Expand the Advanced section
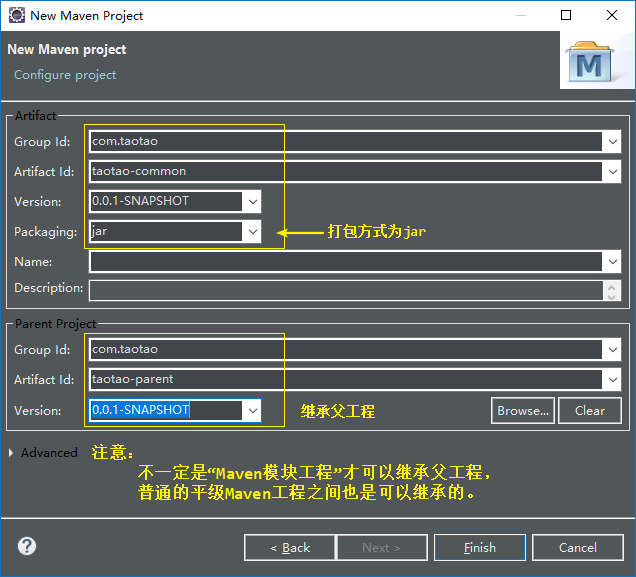Viewport: 636px width, 577px height. click(11, 453)
